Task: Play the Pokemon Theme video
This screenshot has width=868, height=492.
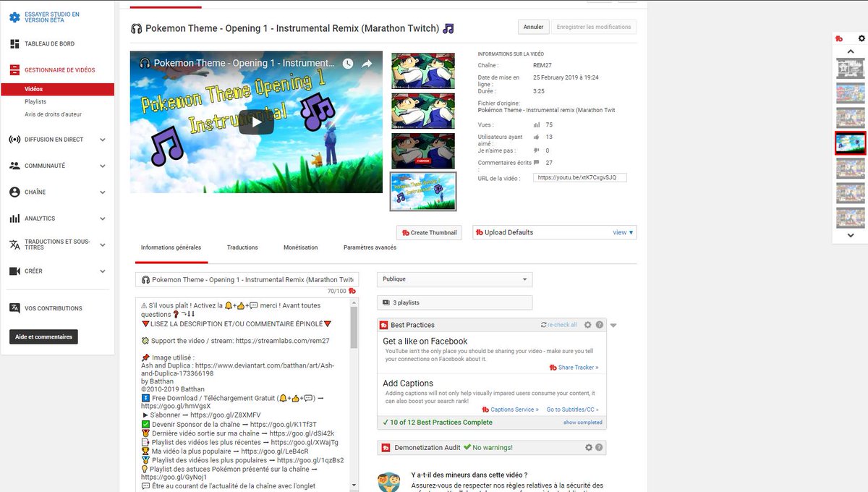Action: [257, 122]
